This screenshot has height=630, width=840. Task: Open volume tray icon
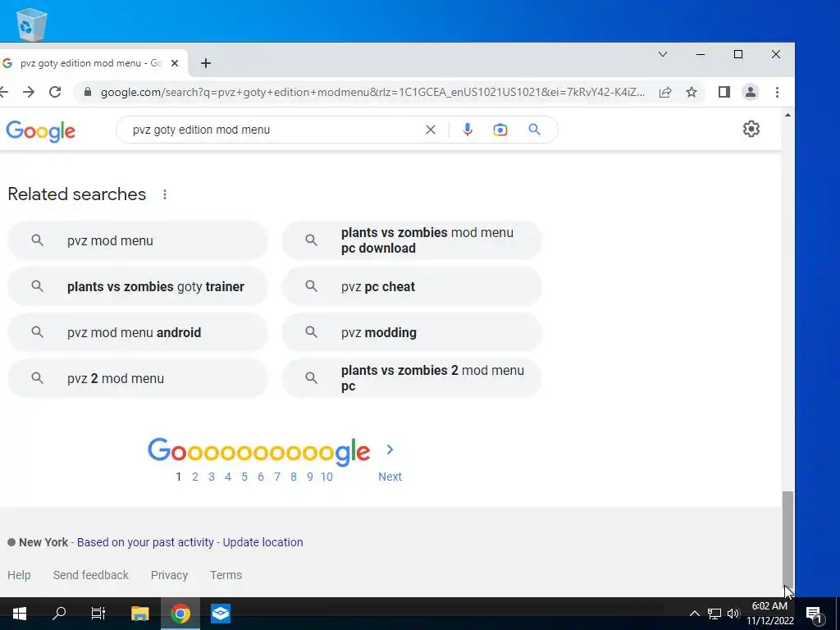pyautogui.click(x=733, y=614)
